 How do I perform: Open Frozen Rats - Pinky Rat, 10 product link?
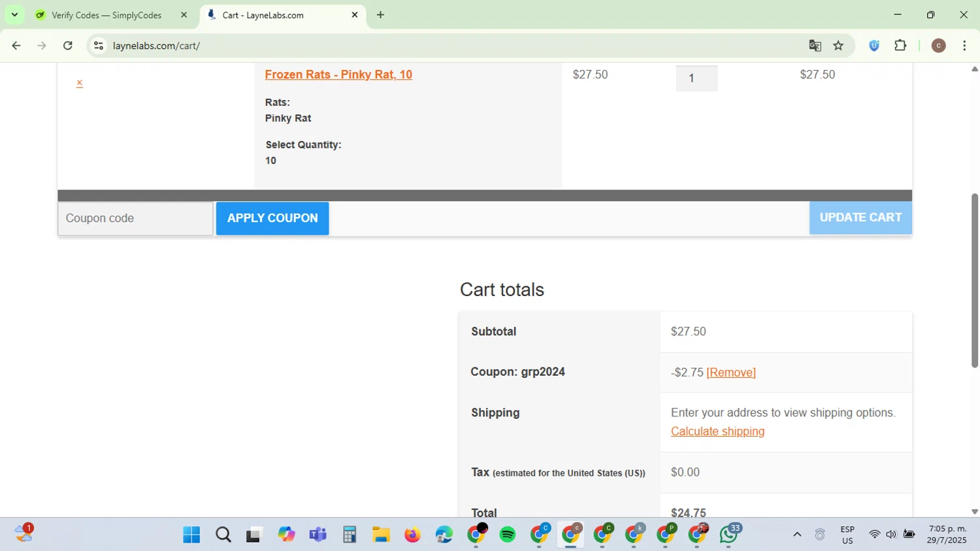(338, 75)
